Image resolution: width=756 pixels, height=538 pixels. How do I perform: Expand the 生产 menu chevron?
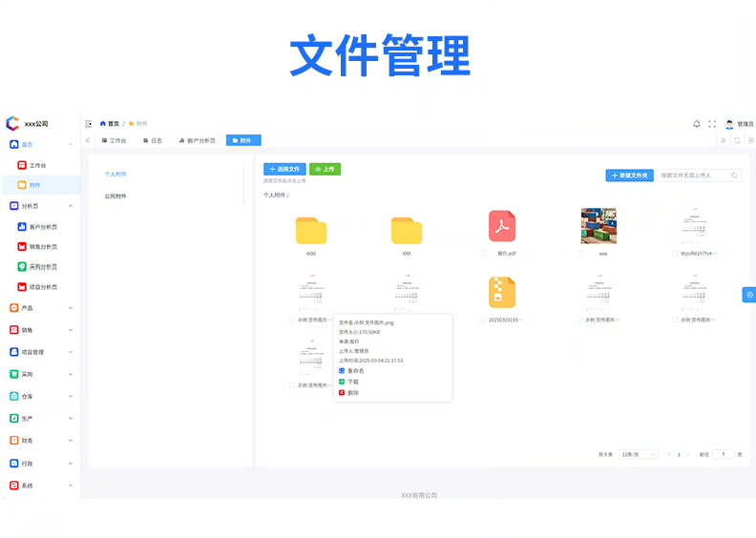[x=71, y=419]
